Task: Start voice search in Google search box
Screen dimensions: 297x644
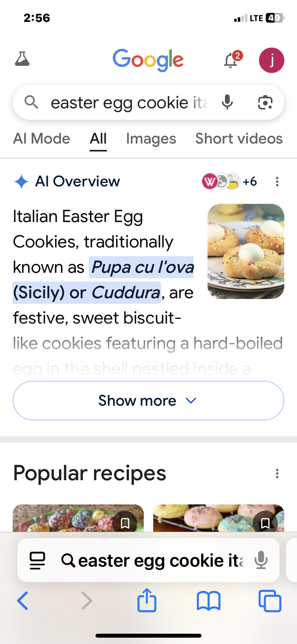Action: (x=227, y=102)
